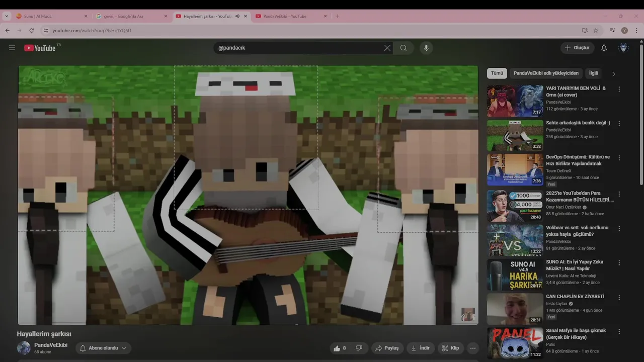Open the notifications bell
644x362 pixels.
(604, 48)
